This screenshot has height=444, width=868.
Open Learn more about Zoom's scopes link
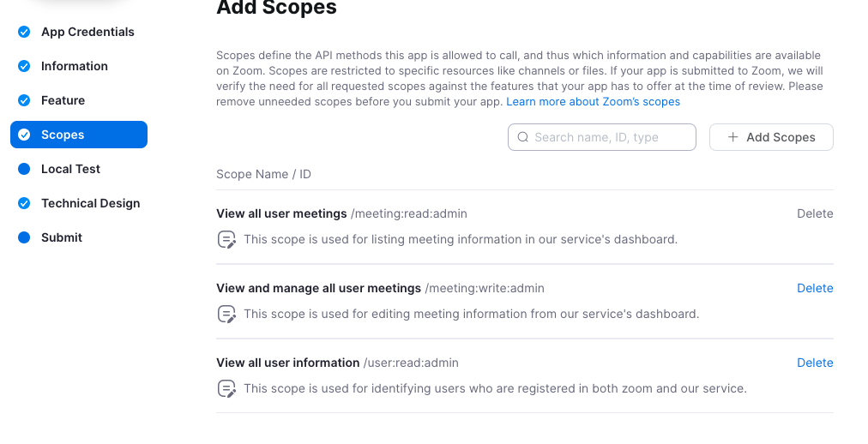593,102
